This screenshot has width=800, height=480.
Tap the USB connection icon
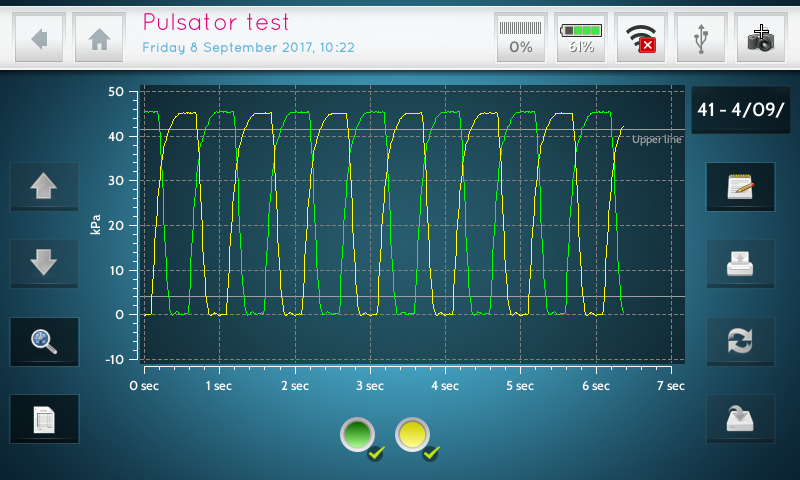(x=701, y=39)
